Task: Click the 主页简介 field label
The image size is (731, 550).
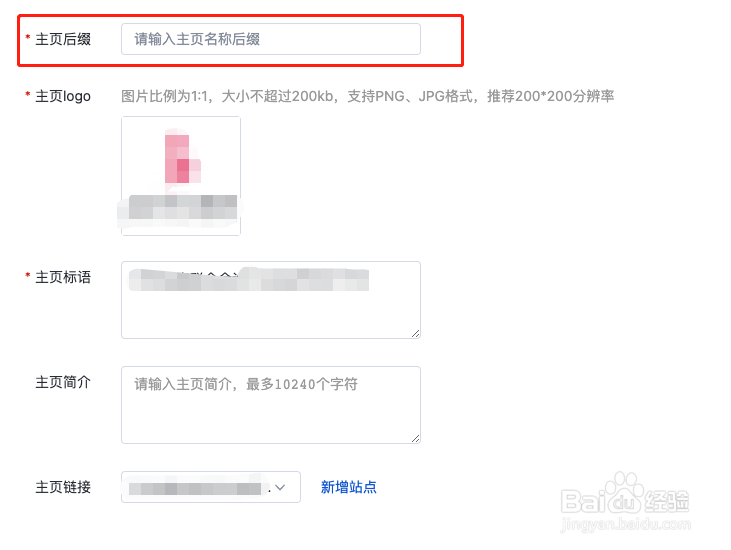Action: 63,382
